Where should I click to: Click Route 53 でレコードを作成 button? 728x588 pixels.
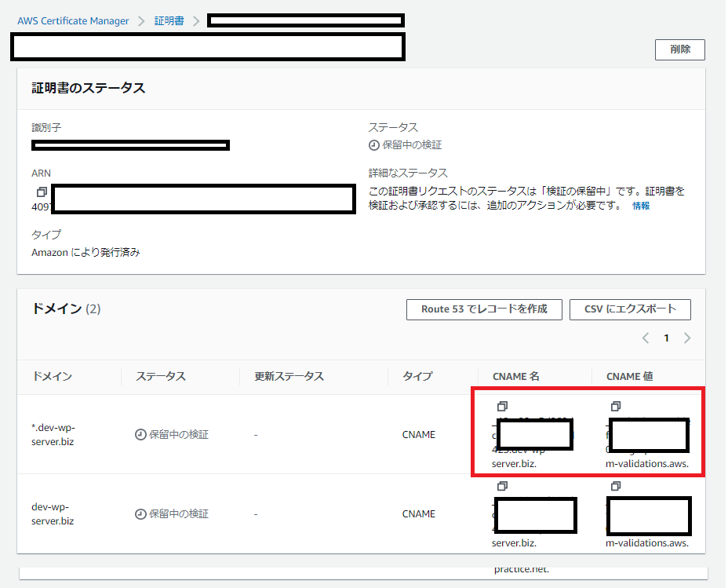pos(484,309)
